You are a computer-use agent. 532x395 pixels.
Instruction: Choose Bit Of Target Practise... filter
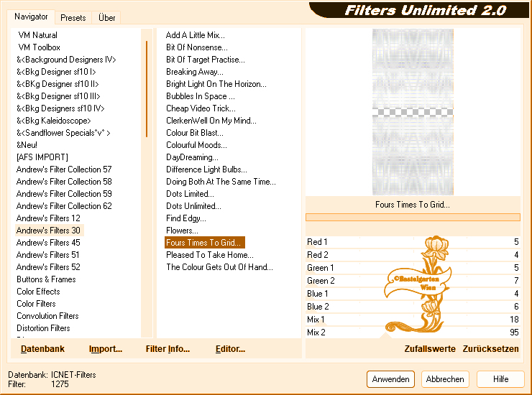206,60
